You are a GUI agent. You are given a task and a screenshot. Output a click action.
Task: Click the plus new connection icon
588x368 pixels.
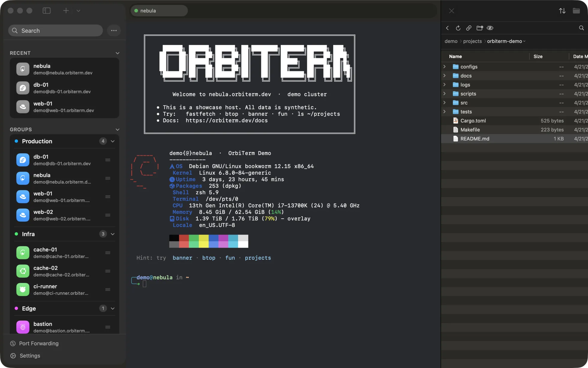66,11
